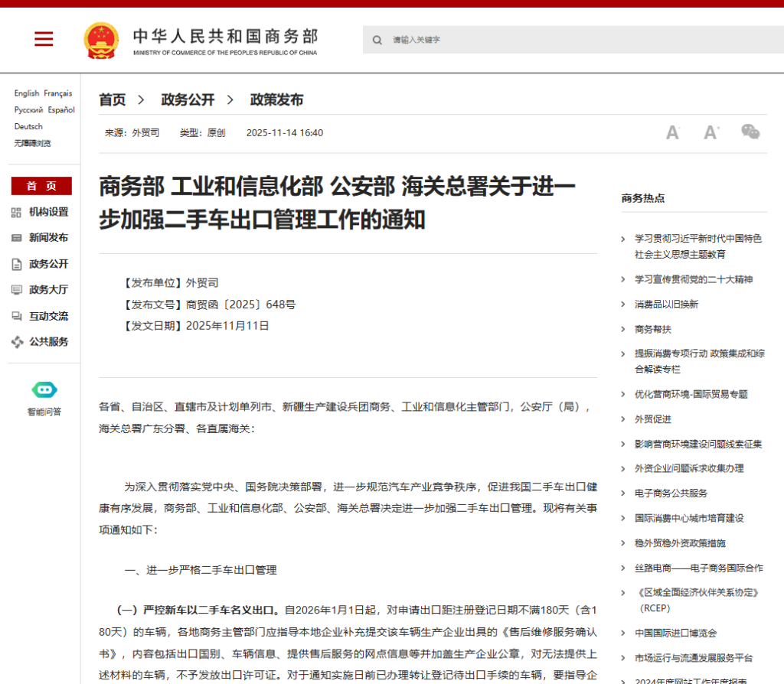Go to 首页 in the left sidebar
The width and height of the screenshot is (784, 684).
[41, 186]
